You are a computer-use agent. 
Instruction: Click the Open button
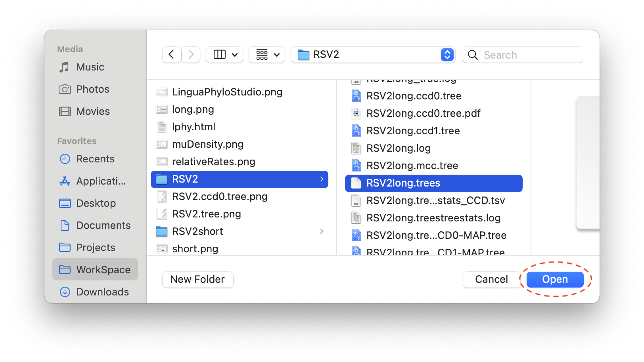[x=555, y=279]
